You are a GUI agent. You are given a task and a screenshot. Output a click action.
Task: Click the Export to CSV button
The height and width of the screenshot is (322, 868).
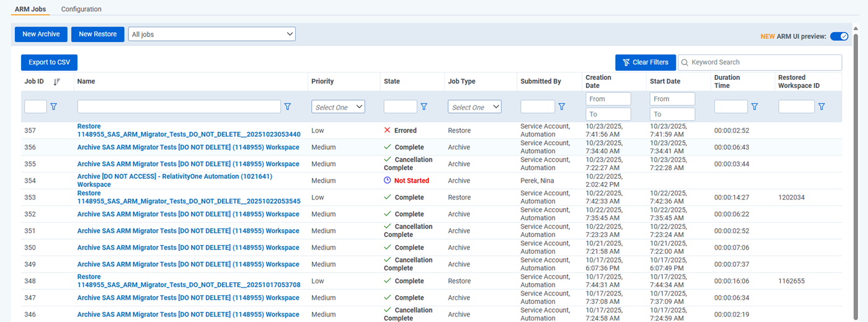pos(49,63)
